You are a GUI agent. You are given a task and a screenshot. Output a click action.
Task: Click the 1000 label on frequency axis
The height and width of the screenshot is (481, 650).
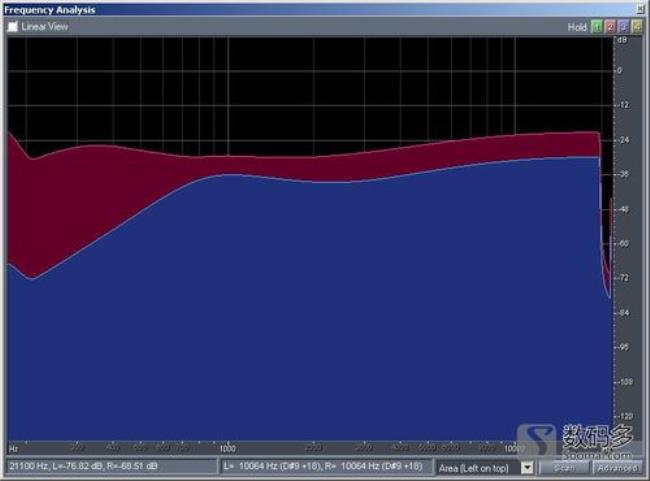228,449
